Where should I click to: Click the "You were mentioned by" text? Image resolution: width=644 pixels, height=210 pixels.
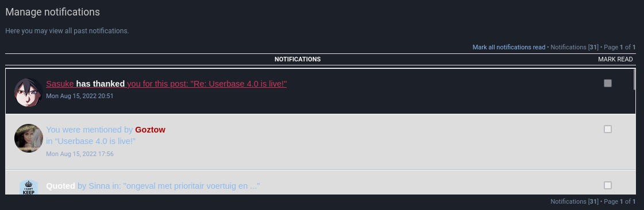coord(90,130)
